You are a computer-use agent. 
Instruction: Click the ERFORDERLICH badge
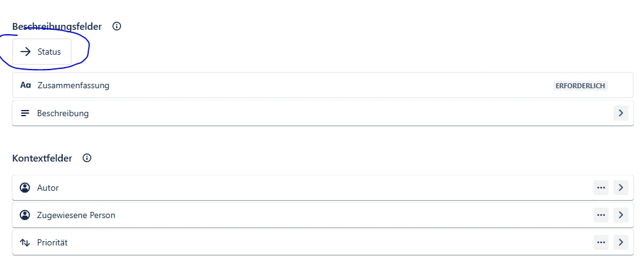[x=580, y=86]
